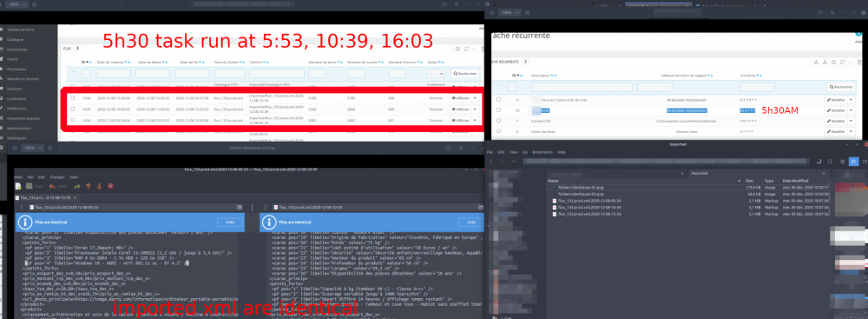Viewport: 868px width, 319px height.
Task: Expand the caret next to Modifier on row 11
Action: [x=852, y=100]
